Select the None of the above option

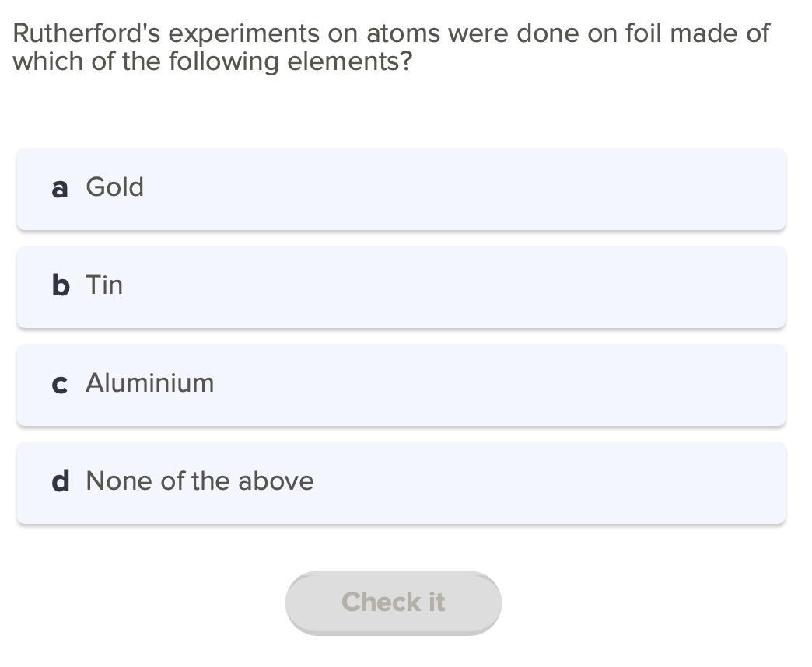pos(401,483)
